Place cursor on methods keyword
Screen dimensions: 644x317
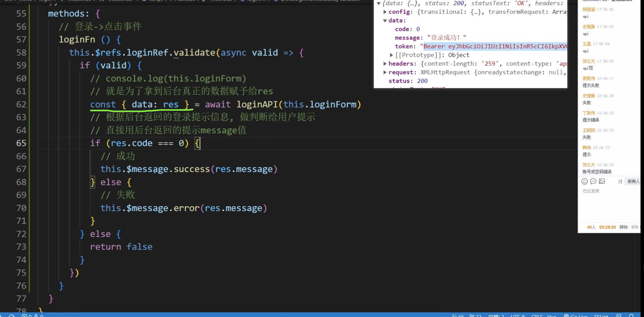66,14
